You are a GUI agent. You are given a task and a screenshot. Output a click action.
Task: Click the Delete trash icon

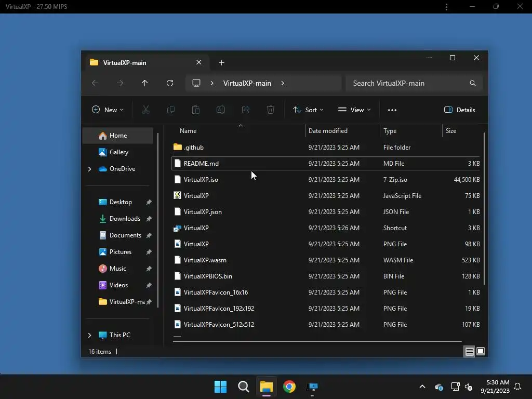point(270,110)
